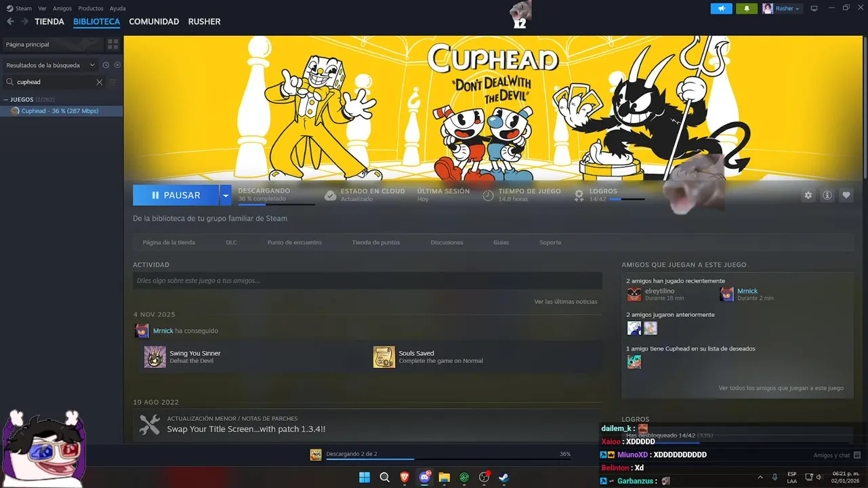
Task: Show game information icon
Action: [827, 195]
